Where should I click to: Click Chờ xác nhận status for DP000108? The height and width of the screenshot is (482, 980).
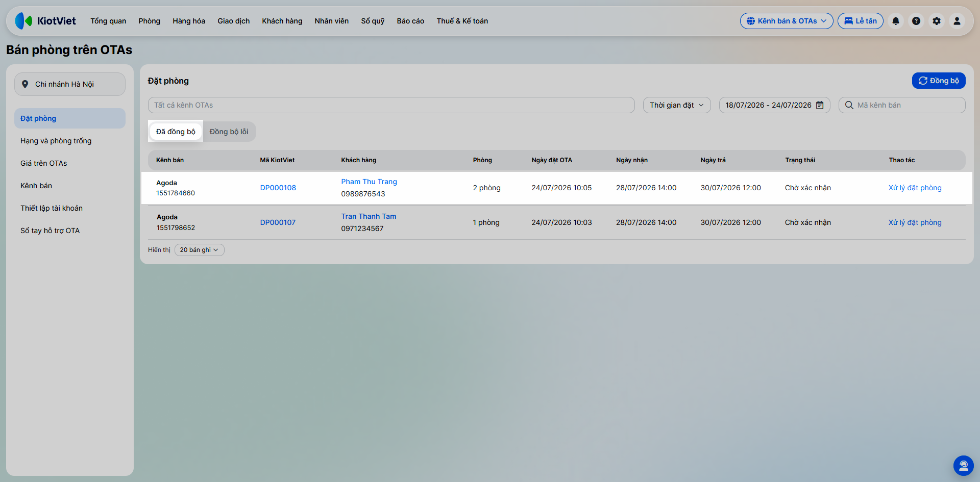pyautogui.click(x=808, y=188)
